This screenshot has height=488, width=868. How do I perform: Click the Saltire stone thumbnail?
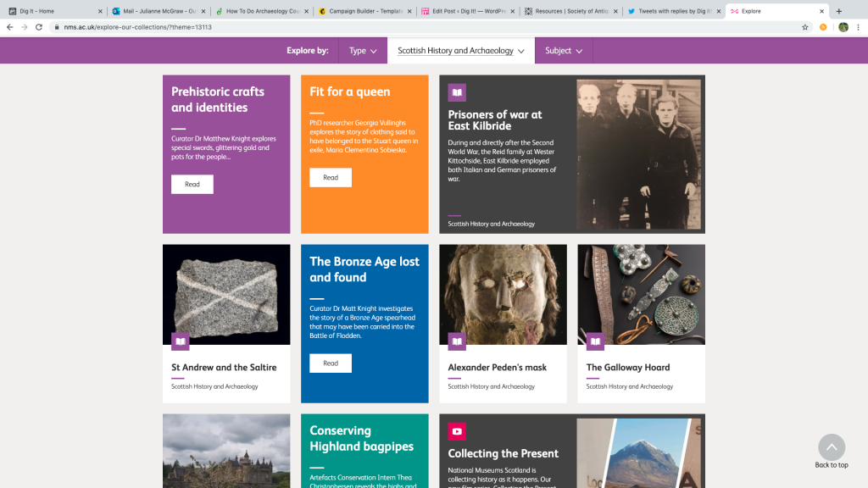(226, 294)
